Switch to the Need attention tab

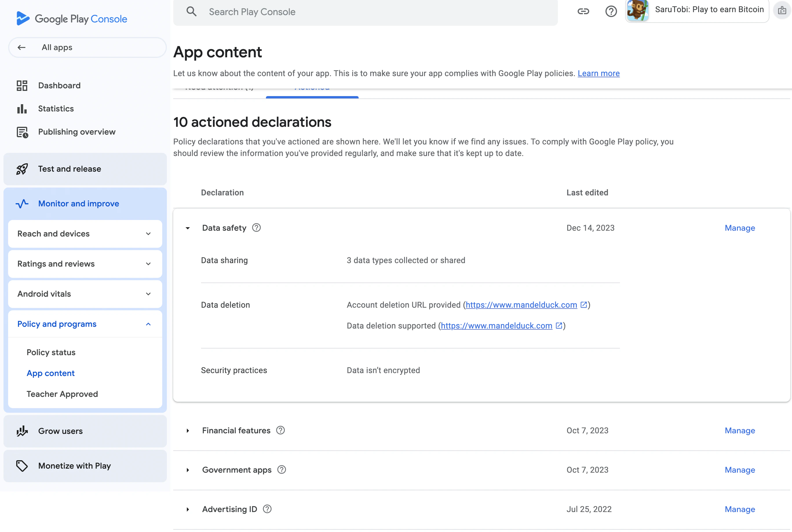[219, 88]
